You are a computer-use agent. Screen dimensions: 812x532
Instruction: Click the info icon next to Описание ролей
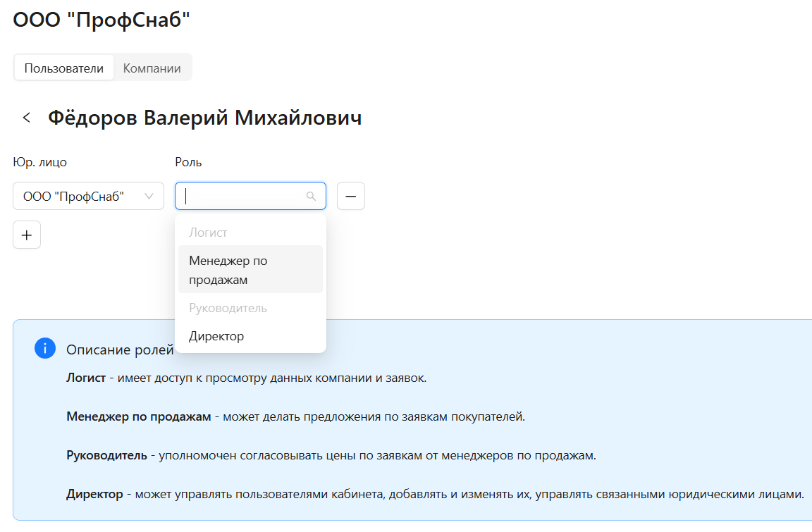pyautogui.click(x=44, y=348)
